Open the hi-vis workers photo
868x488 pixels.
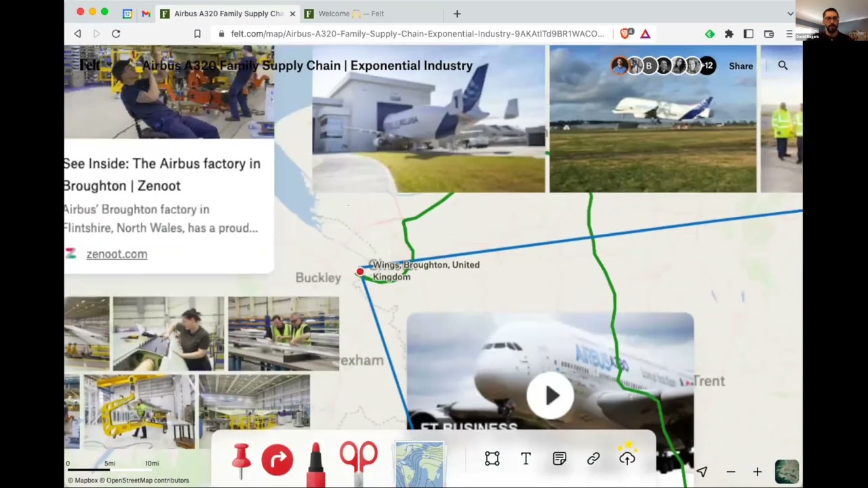[x=782, y=119]
